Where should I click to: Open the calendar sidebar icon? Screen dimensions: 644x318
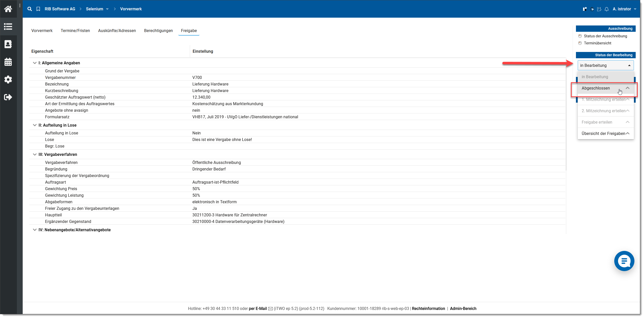(x=8, y=62)
